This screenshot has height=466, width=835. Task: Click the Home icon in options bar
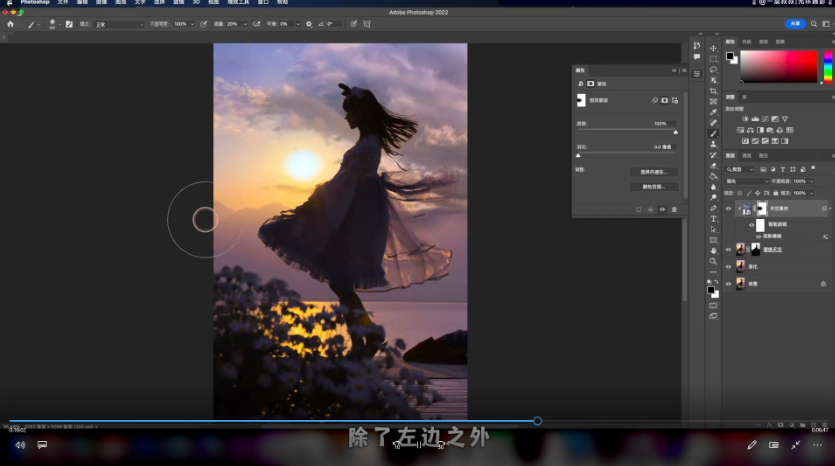(10, 24)
